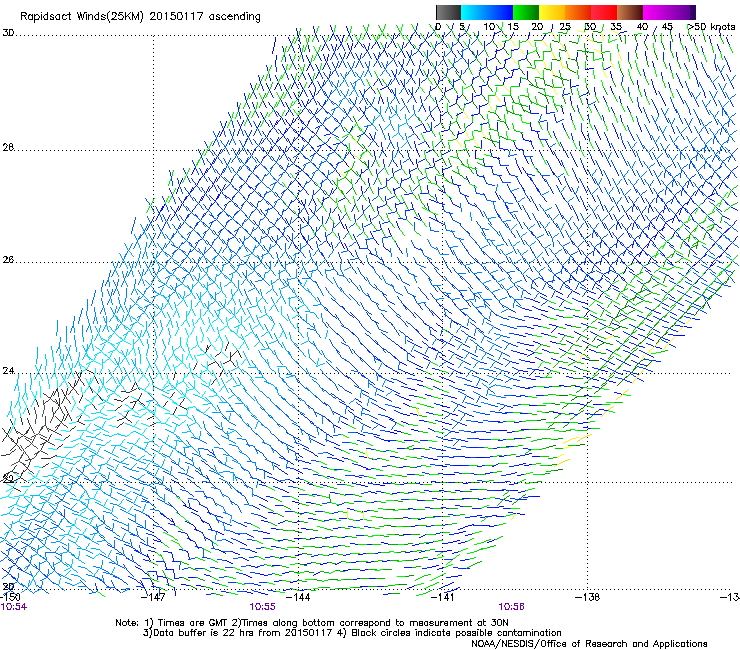740x650 pixels.
Task: Click the longitude label '-147'
Action: click(154, 597)
